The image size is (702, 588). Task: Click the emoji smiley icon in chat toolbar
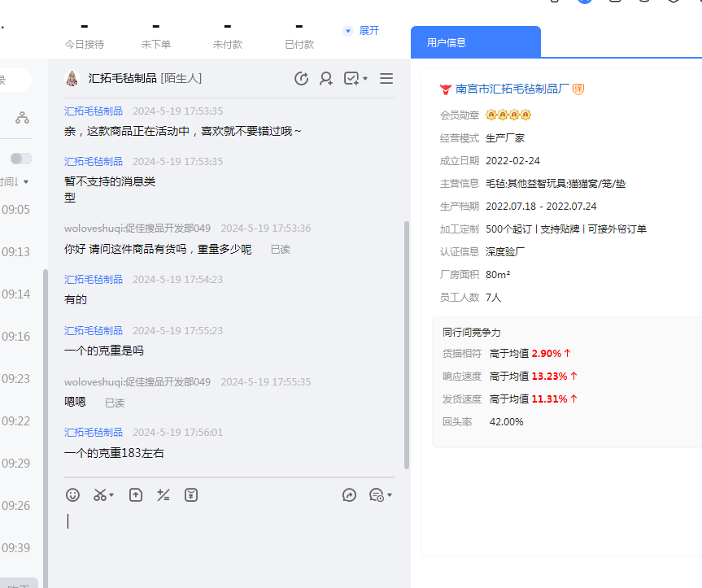coord(72,494)
